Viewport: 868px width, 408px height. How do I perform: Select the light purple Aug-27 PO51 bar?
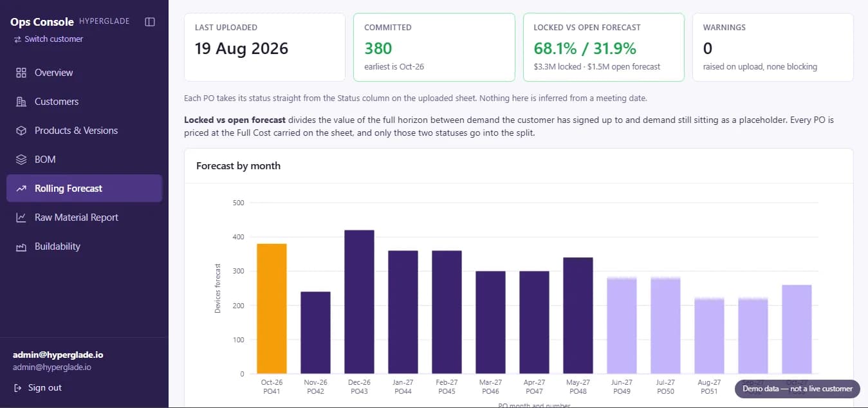[709, 336]
